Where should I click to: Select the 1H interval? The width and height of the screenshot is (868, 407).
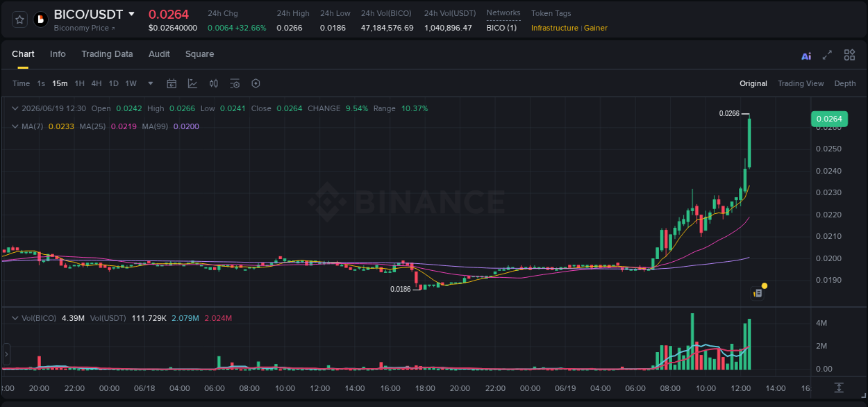coord(79,83)
